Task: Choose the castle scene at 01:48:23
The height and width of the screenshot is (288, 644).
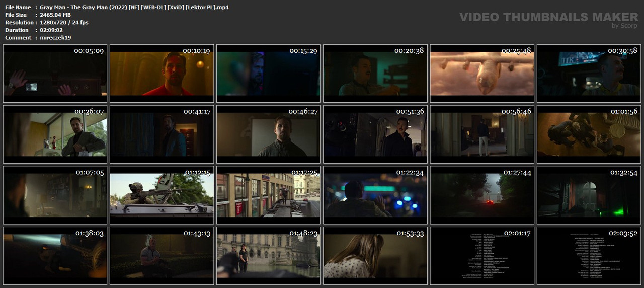Action: [x=268, y=256]
